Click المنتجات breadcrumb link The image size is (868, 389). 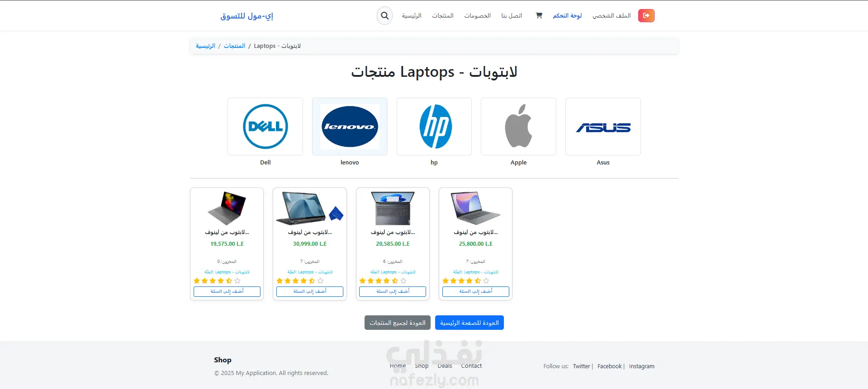234,46
